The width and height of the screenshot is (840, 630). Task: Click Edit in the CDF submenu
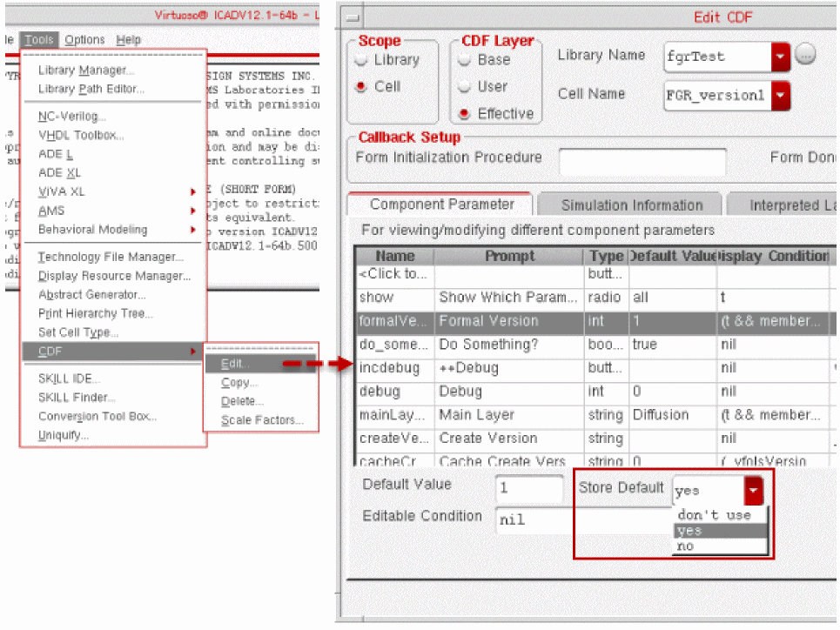pyautogui.click(x=233, y=364)
